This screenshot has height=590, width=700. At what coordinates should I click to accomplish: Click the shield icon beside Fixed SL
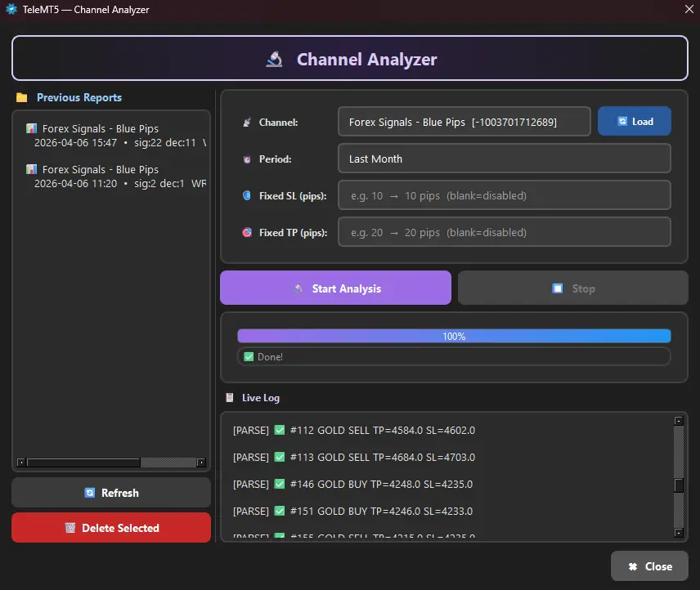click(246, 196)
